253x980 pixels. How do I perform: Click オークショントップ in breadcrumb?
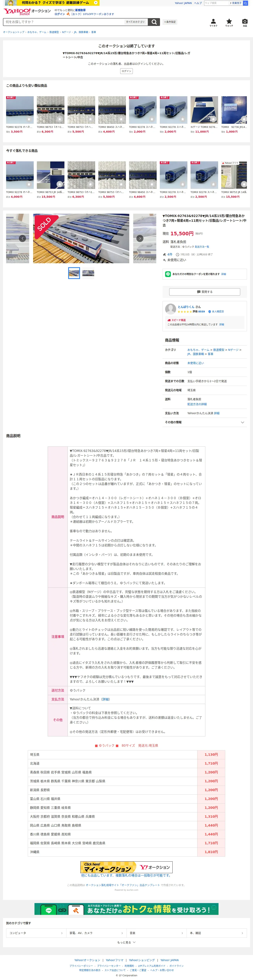(14, 32)
